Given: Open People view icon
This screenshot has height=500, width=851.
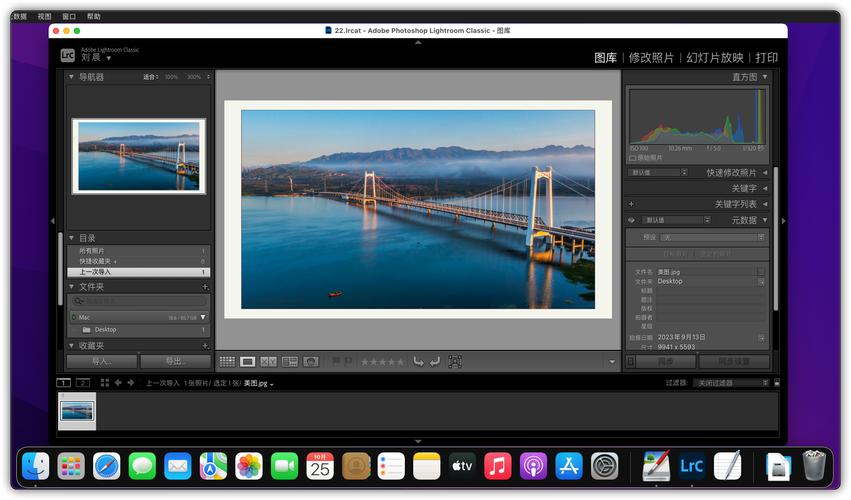Looking at the screenshot, I should coord(311,362).
